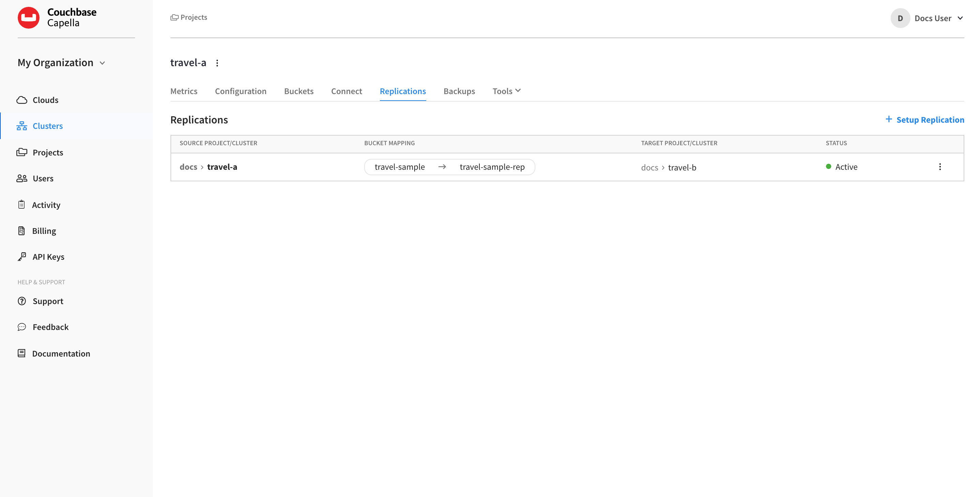Open the Tools dropdown menu

[506, 91]
